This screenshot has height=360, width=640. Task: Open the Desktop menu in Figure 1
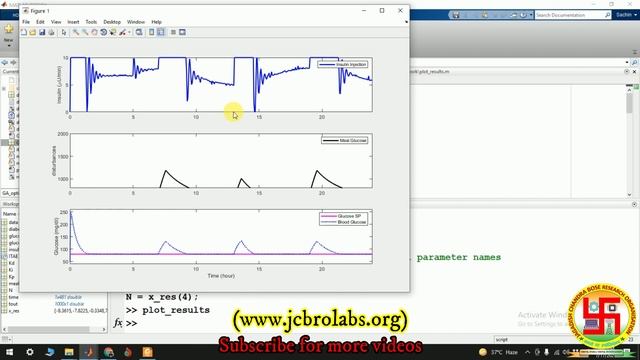click(x=112, y=22)
